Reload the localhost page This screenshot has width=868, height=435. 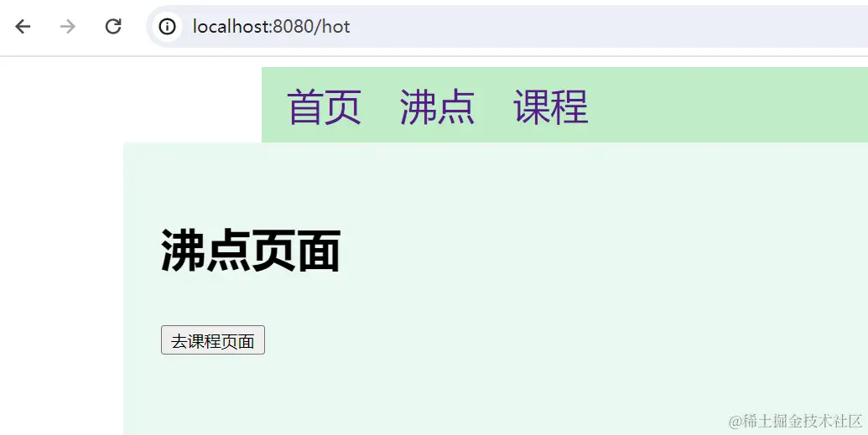113,27
